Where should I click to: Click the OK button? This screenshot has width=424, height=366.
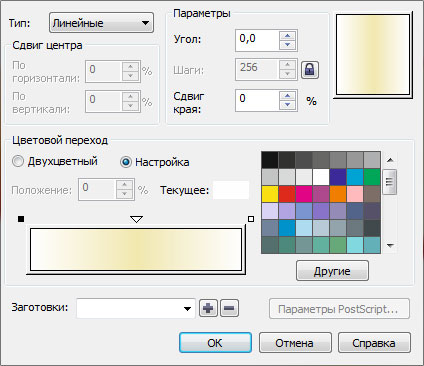tap(215, 342)
